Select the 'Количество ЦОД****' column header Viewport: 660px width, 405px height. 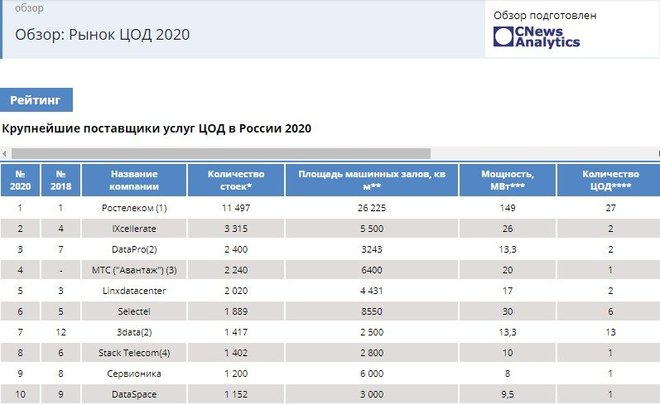click(x=610, y=180)
